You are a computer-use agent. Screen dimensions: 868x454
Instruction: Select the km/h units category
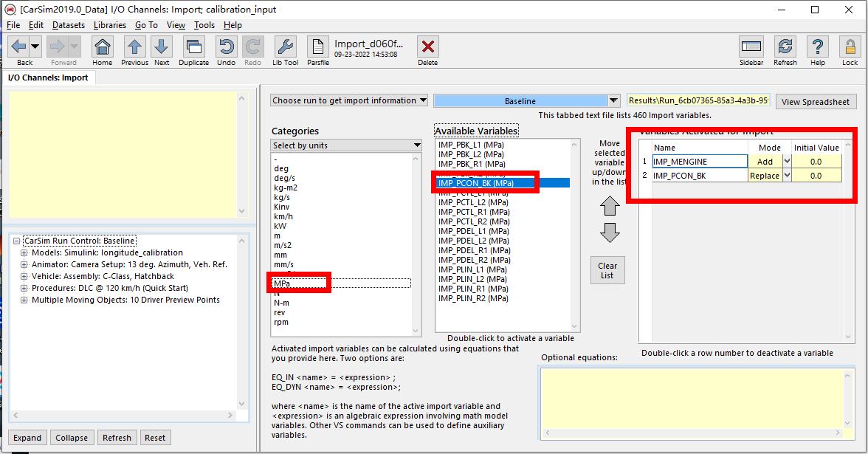pos(283,216)
